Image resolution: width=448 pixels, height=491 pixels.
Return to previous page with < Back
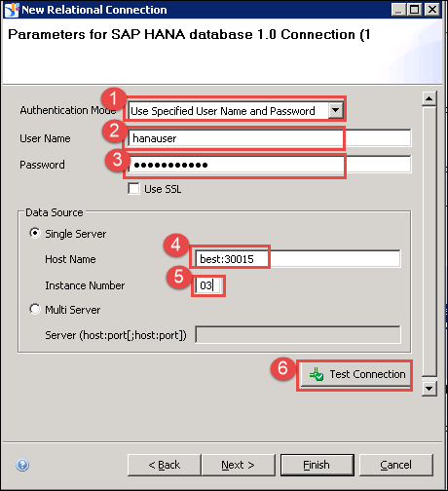165,465
